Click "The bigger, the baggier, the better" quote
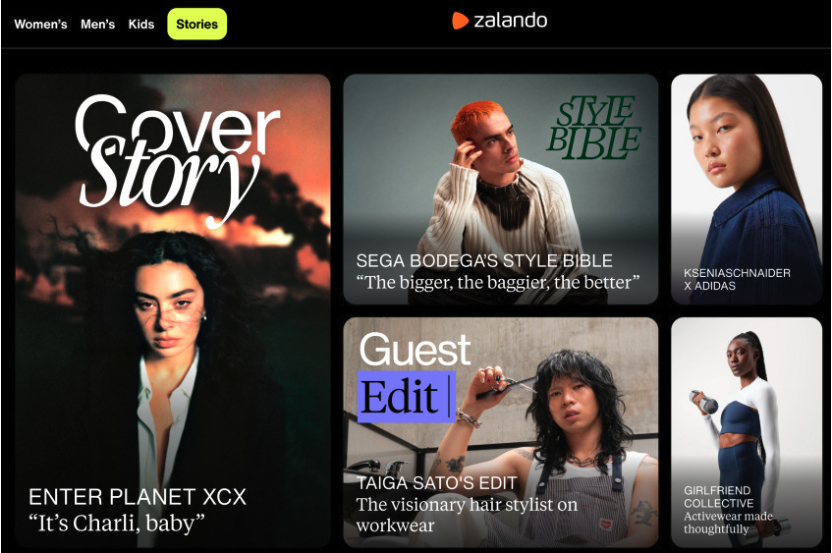The image size is (832, 553). [x=498, y=282]
